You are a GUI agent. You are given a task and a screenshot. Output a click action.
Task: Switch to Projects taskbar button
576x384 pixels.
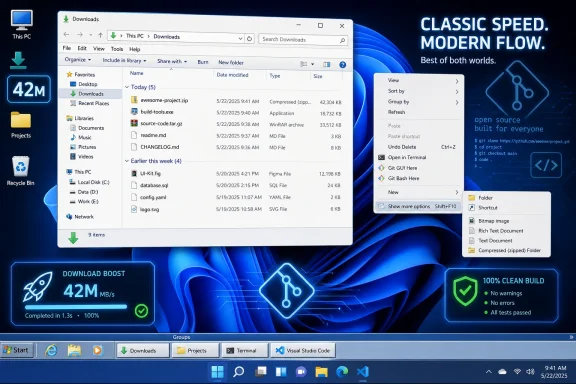195,351
